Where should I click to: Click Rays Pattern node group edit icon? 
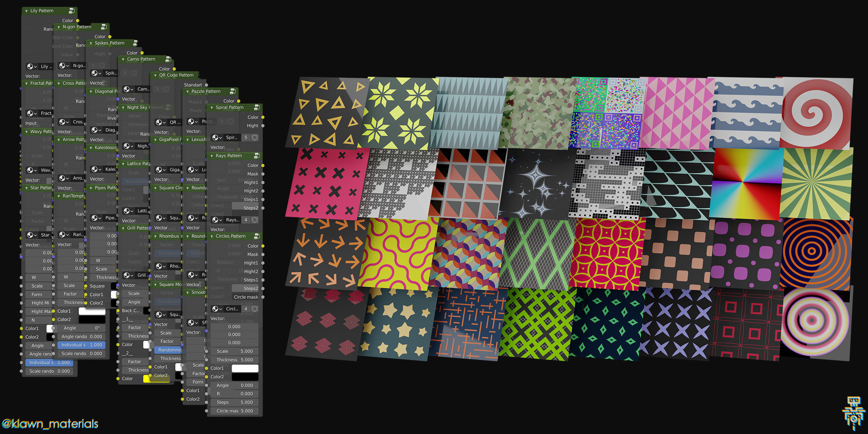click(x=257, y=156)
